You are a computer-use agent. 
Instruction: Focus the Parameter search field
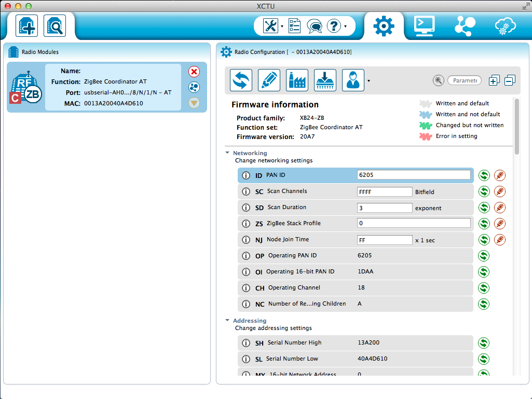[x=465, y=80]
